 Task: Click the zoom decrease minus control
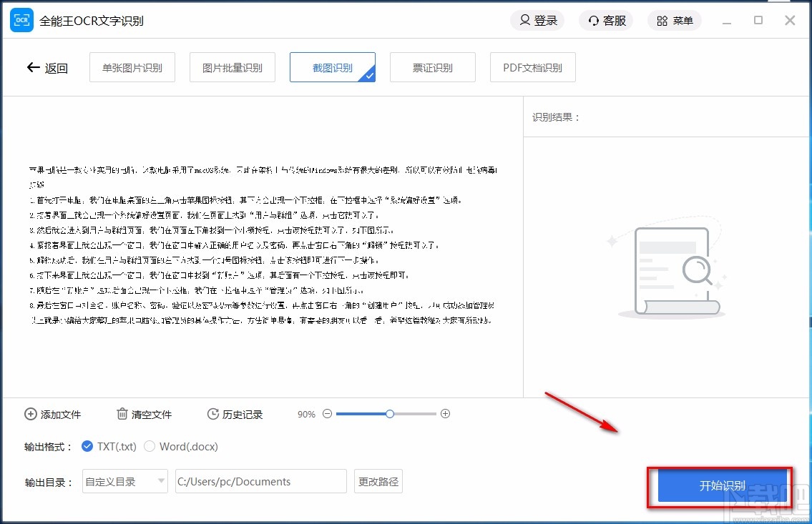[327, 413]
